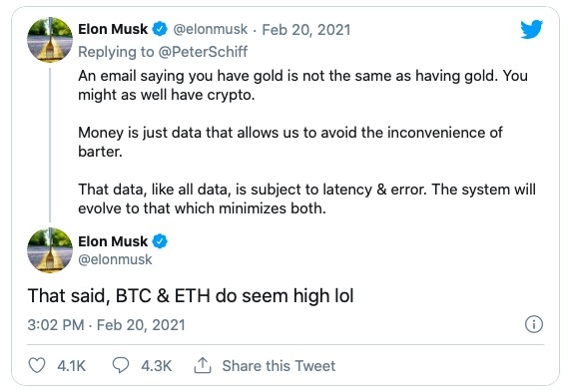Click the verified badge beside lower Elon Musk name
568x392 pixels.
click(160, 241)
